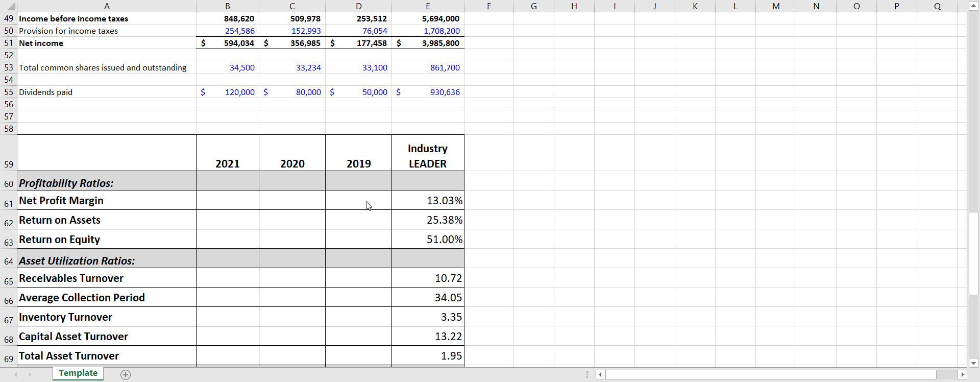
Task: Click the Receivables Turnover label
Action: tap(71, 278)
